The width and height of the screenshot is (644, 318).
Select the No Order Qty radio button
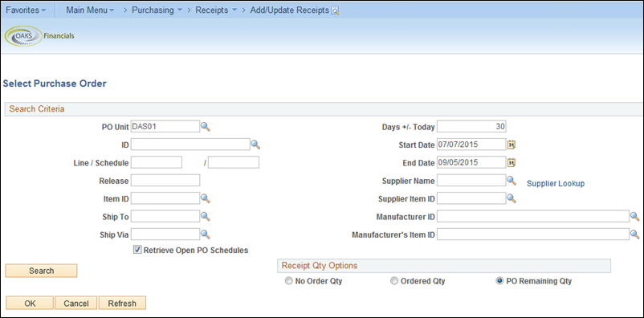point(289,281)
